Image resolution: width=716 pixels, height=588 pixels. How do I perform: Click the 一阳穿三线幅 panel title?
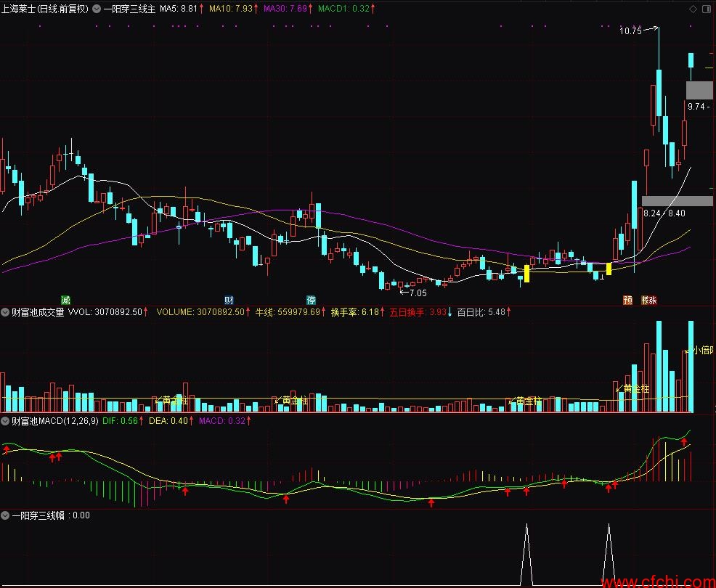pyautogui.click(x=38, y=515)
